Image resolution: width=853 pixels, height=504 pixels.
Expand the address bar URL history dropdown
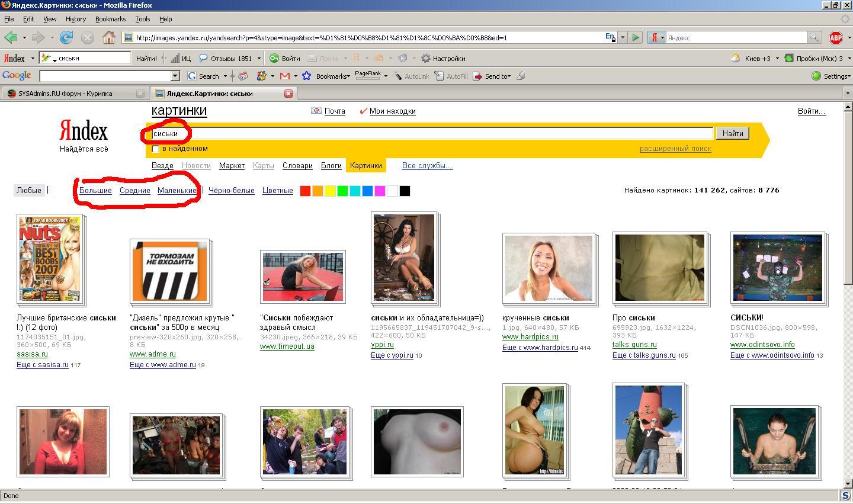[623, 37]
